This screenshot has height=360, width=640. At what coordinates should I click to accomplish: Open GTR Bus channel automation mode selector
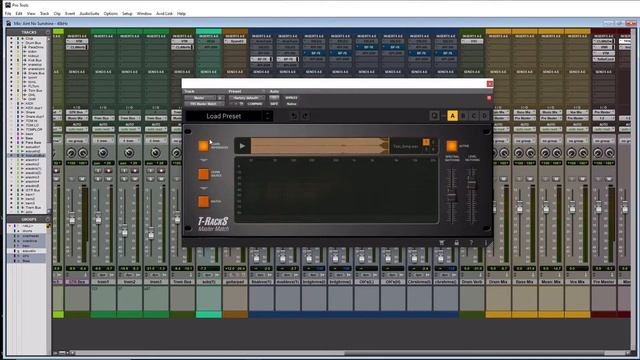(77, 129)
